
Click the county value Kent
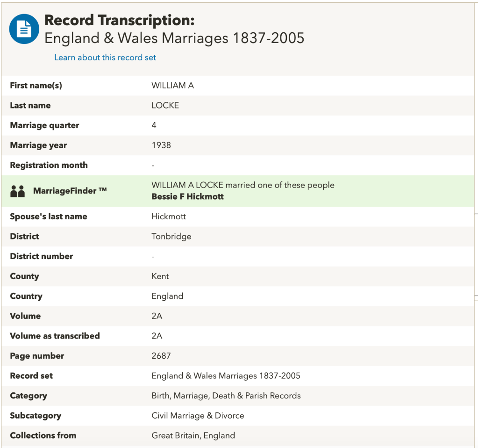[x=160, y=276]
